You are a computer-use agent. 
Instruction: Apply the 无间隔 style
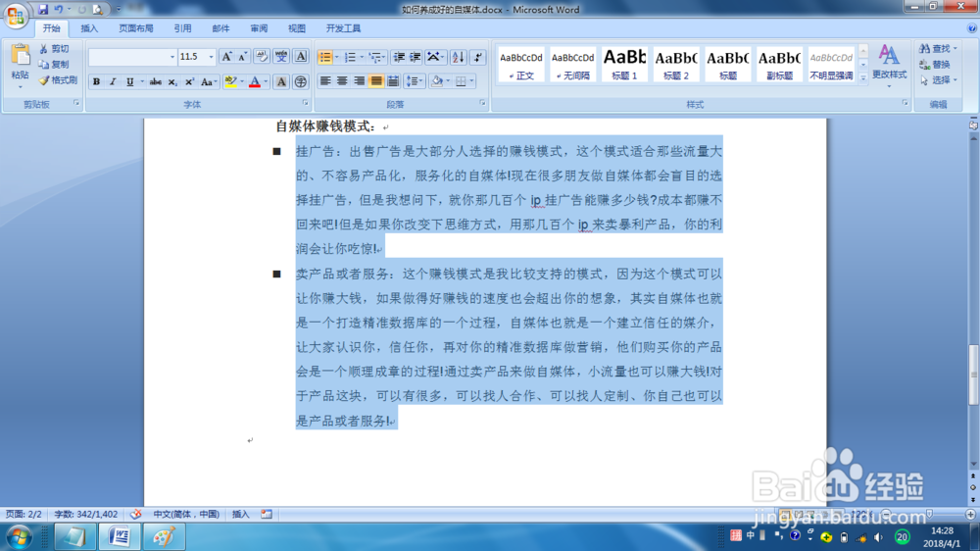click(572, 64)
